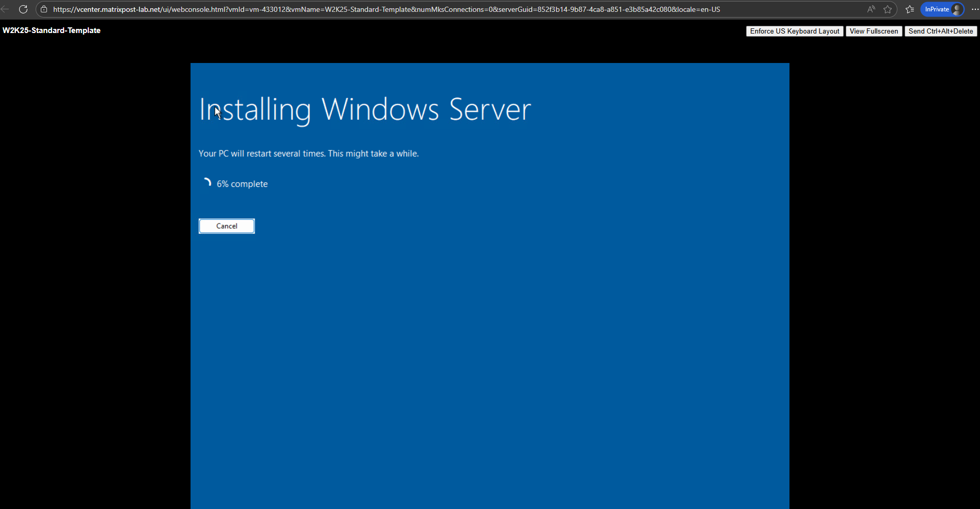Go back using browser back arrow
Image resolution: width=980 pixels, height=509 pixels.
pyautogui.click(x=5, y=9)
